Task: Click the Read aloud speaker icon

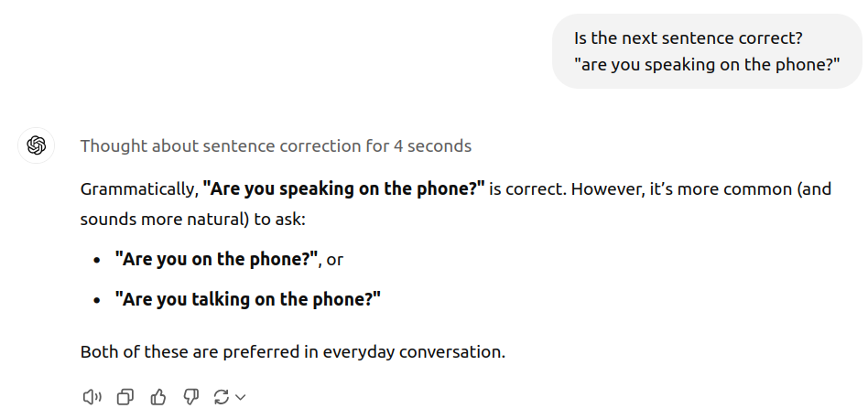Action: click(x=92, y=397)
